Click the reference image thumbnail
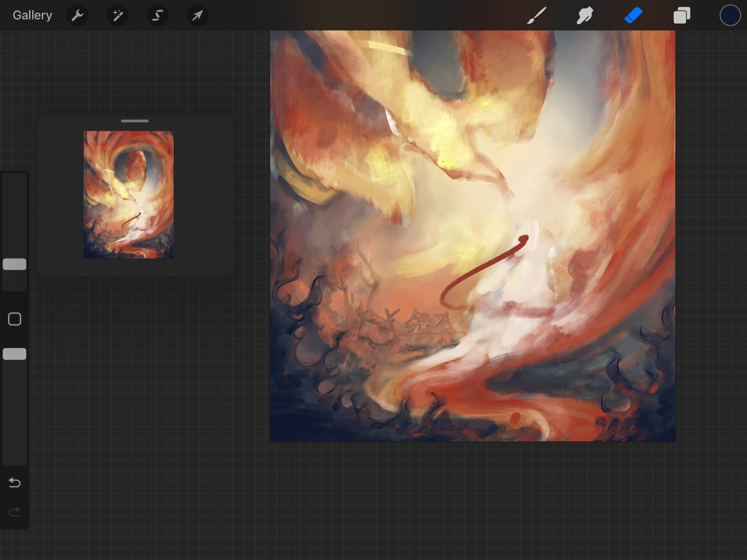 point(128,195)
